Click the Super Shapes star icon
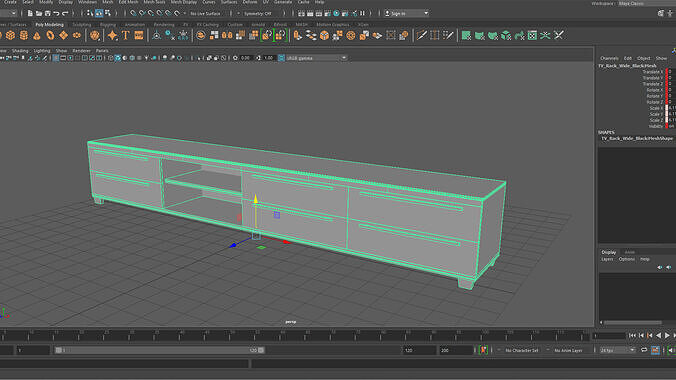Viewport: 676px width, 380px height. pyautogui.click(x=113, y=35)
